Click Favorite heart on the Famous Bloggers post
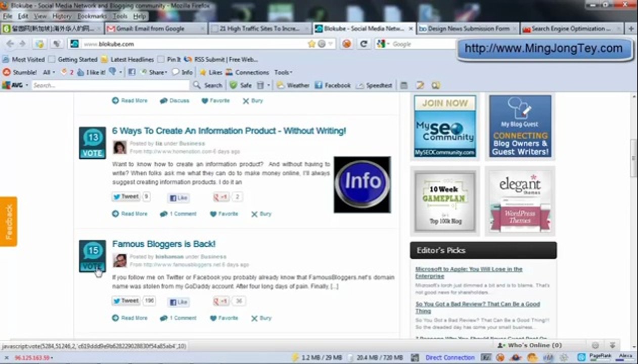 (224, 318)
